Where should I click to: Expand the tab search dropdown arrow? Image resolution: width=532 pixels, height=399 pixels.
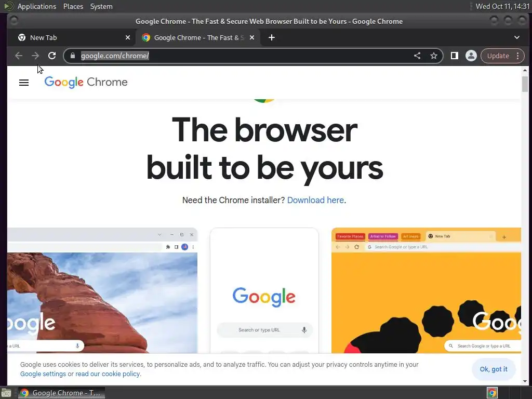tap(517, 37)
